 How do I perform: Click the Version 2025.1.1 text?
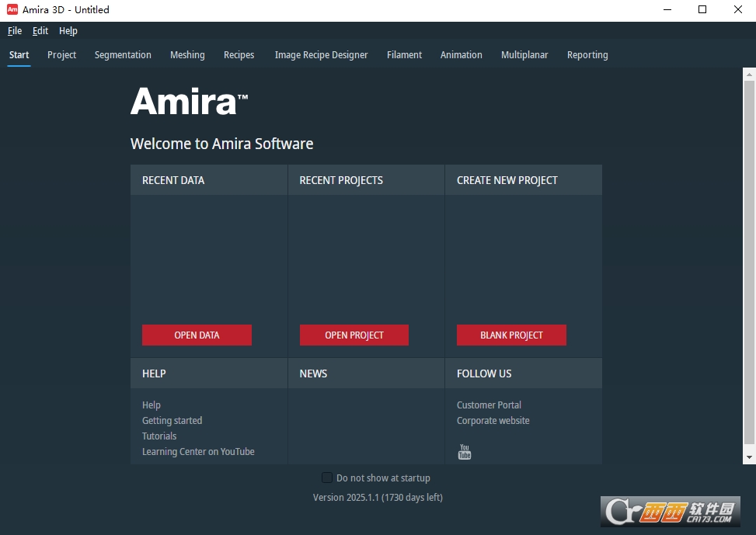pos(378,498)
